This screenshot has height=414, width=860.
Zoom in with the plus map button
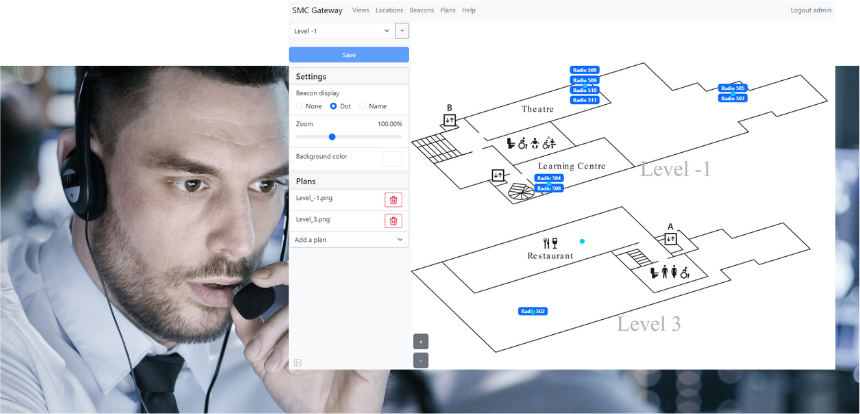click(x=421, y=342)
